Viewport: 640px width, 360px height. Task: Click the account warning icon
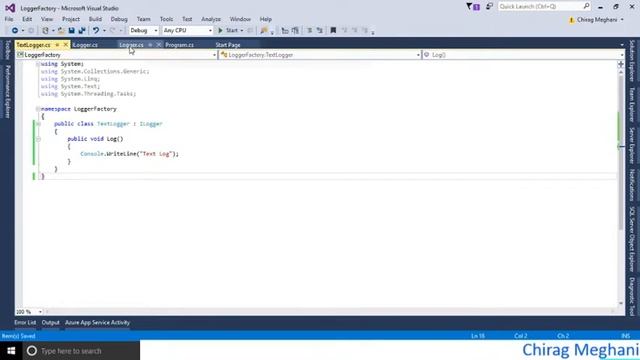[571, 20]
